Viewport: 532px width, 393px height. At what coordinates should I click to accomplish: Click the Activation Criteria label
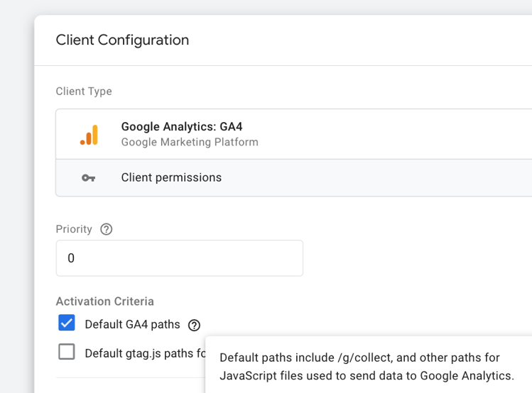pyautogui.click(x=105, y=301)
